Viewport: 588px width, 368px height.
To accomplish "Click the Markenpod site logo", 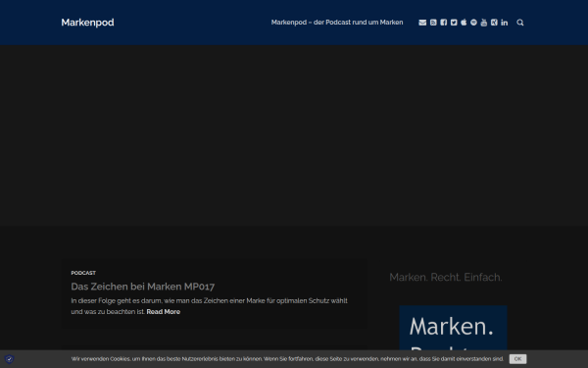I will [x=87, y=23].
